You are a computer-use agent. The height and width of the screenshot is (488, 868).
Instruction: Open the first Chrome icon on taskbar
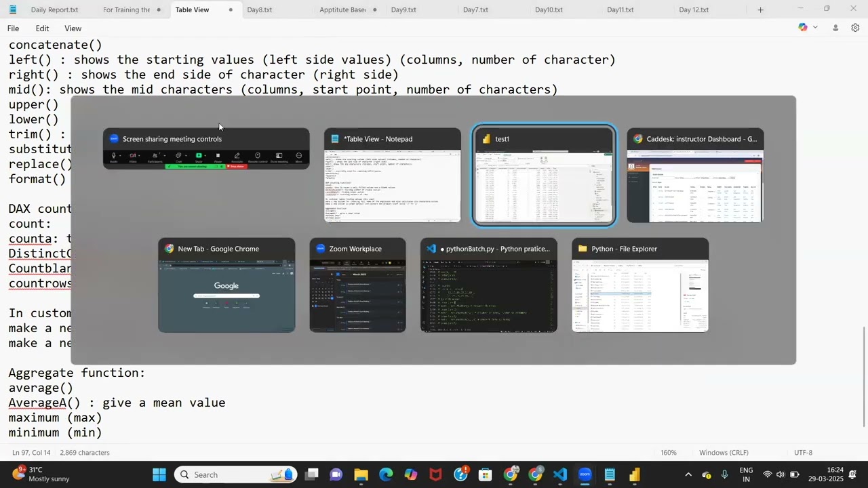511,474
